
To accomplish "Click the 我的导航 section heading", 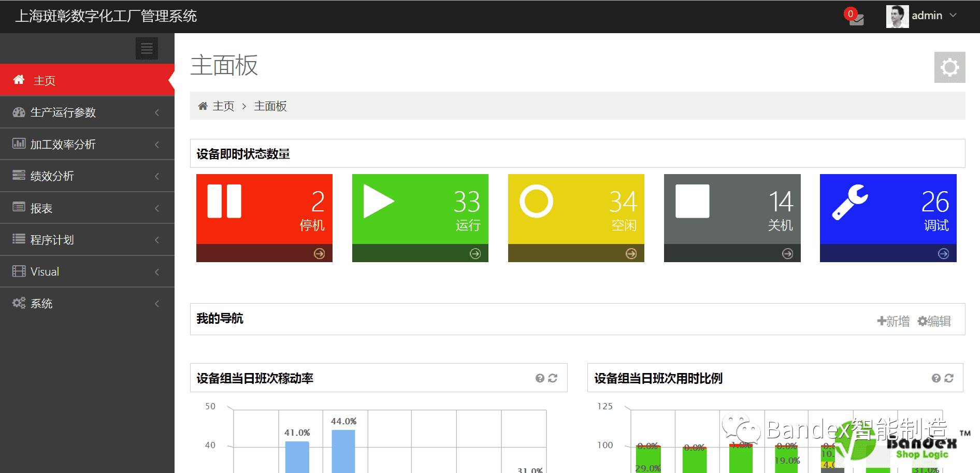I will tap(220, 319).
